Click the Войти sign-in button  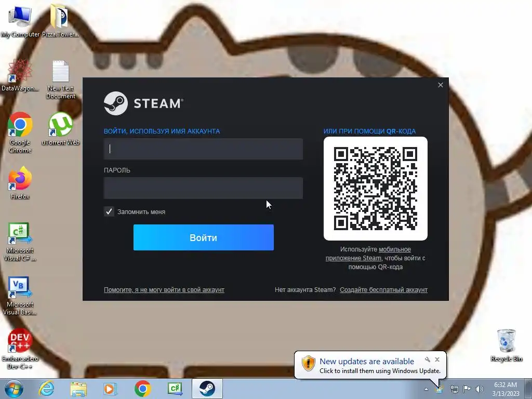[x=204, y=237]
